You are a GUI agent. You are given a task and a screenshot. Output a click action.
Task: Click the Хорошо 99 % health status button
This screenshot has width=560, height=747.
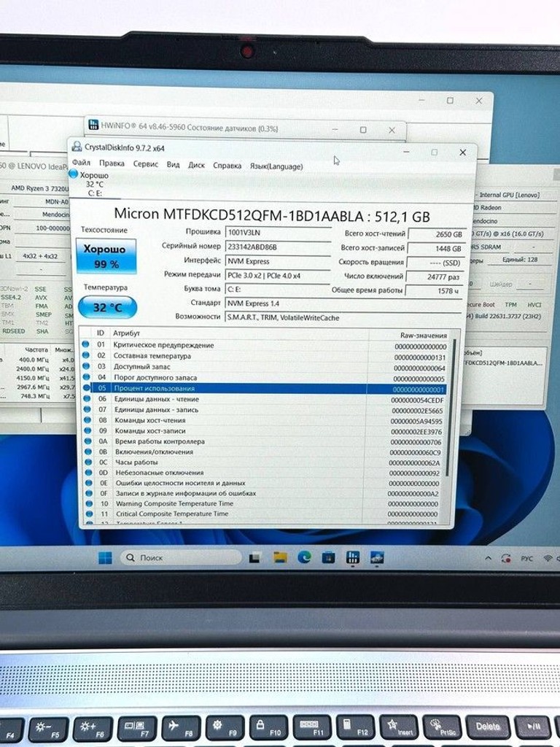pyautogui.click(x=106, y=256)
